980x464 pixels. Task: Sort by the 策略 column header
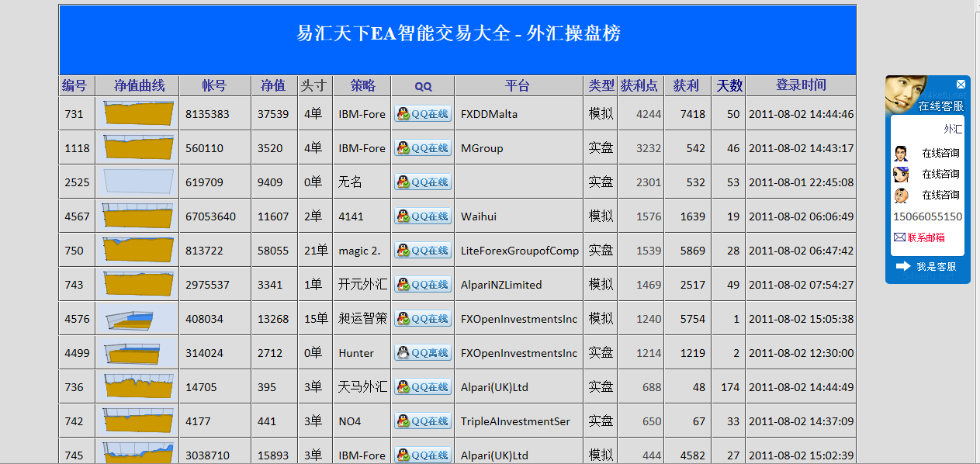[362, 85]
